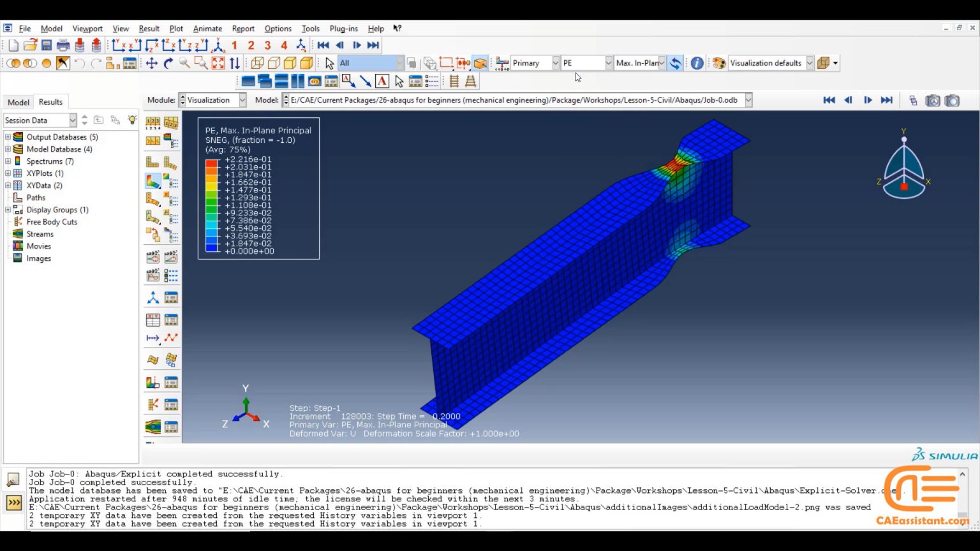Click the message area expand (>>>) button
Screen dimensions: 980x551
[x=13, y=503]
